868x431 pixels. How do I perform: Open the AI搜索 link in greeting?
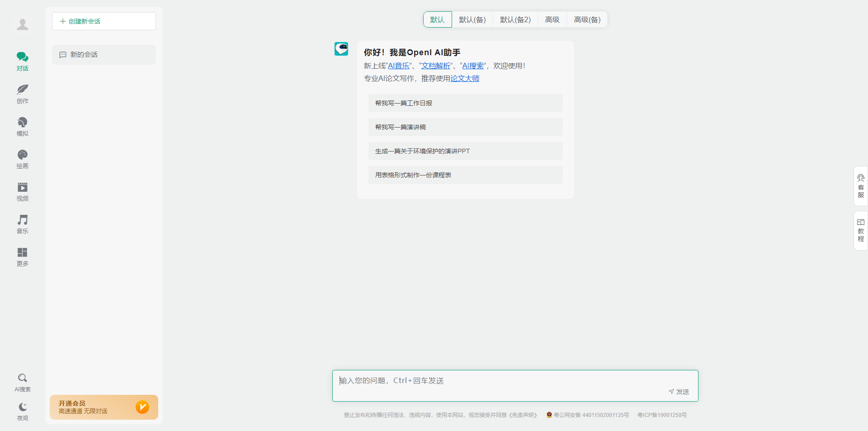point(473,66)
